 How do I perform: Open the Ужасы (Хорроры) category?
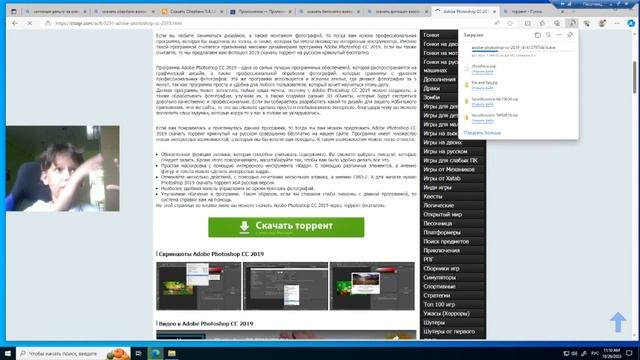click(447, 313)
